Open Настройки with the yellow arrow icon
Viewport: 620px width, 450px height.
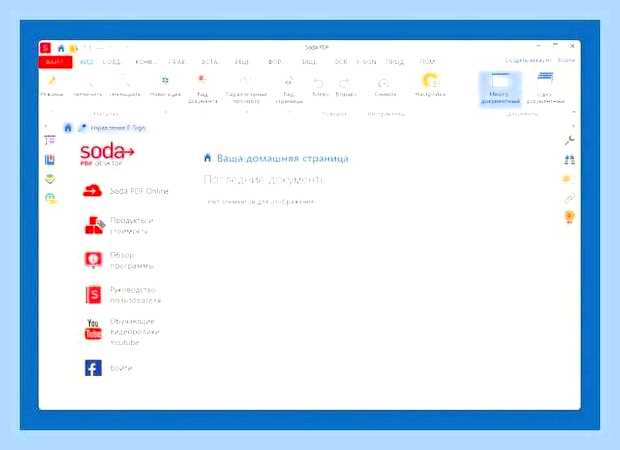tap(430, 85)
